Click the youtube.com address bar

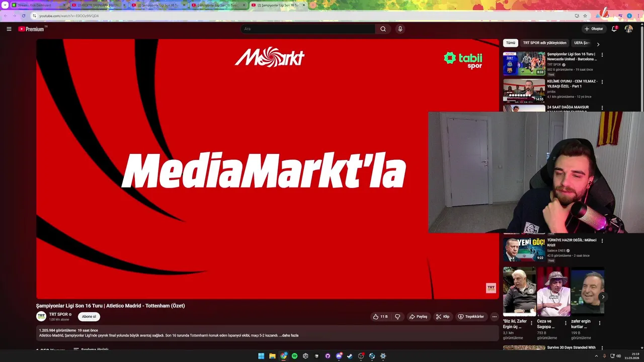(302, 16)
